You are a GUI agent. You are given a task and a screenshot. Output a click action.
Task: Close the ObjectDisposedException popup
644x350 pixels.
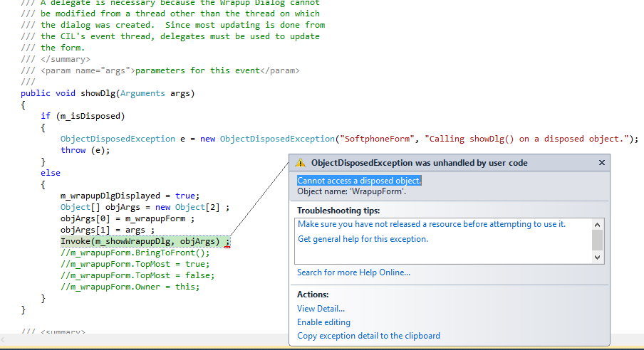pos(602,163)
